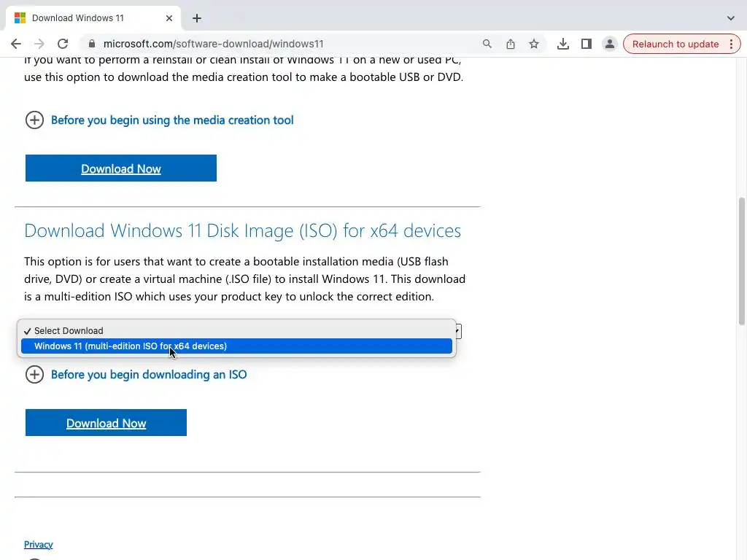Click the Download Windows 11 Disk Image heading

[x=242, y=230]
